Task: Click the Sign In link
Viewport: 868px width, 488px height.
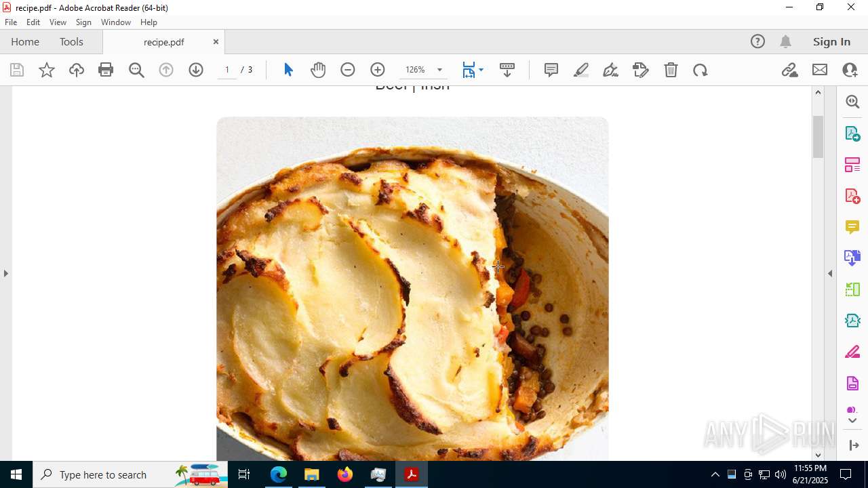Action: [x=831, y=41]
